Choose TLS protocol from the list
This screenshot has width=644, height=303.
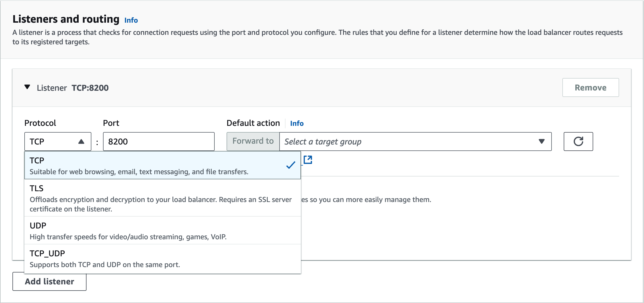[x=36, y=188]
